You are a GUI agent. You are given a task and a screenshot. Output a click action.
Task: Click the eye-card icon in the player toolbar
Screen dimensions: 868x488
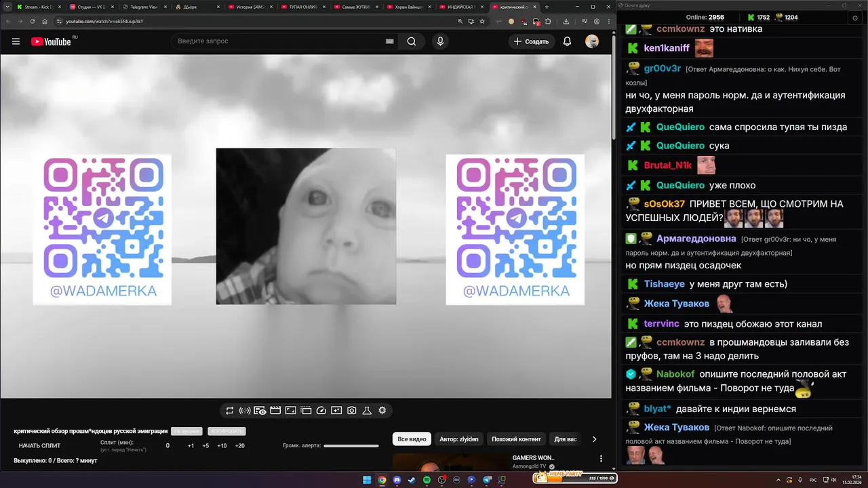[x=260, y=411]
